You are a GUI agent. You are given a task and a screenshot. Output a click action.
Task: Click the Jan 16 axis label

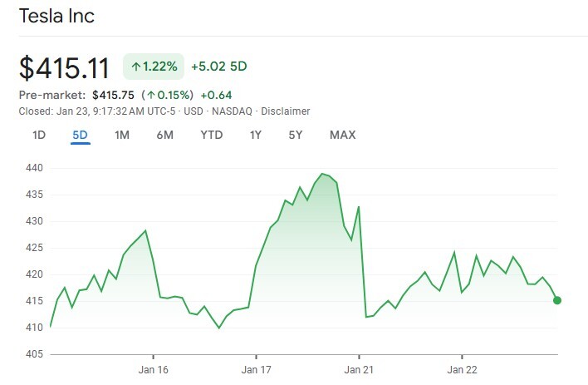(x=153, y=369)
